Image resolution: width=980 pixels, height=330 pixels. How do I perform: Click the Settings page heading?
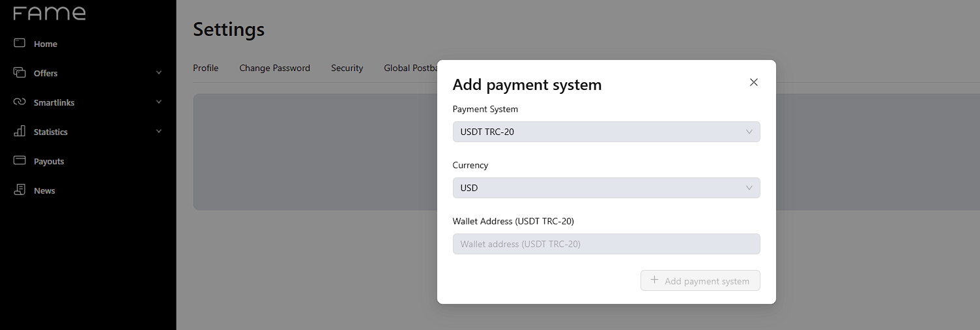click(x=229, y=29)
